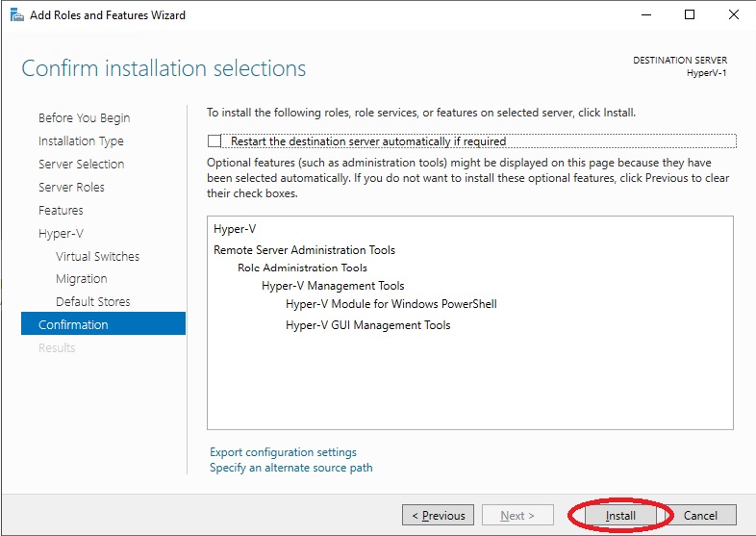Open Export configuration settings link
This screenshot has width=756, height=536.
(x=283, y=452)
